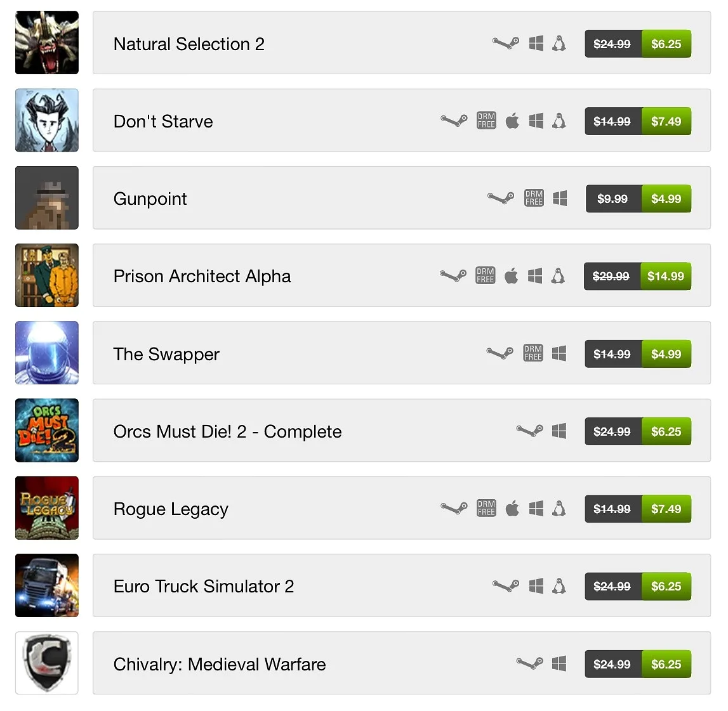Click the Apple icon for Don't Starve
Viewport: 728px width, 711px height.
tap(512, 121)
